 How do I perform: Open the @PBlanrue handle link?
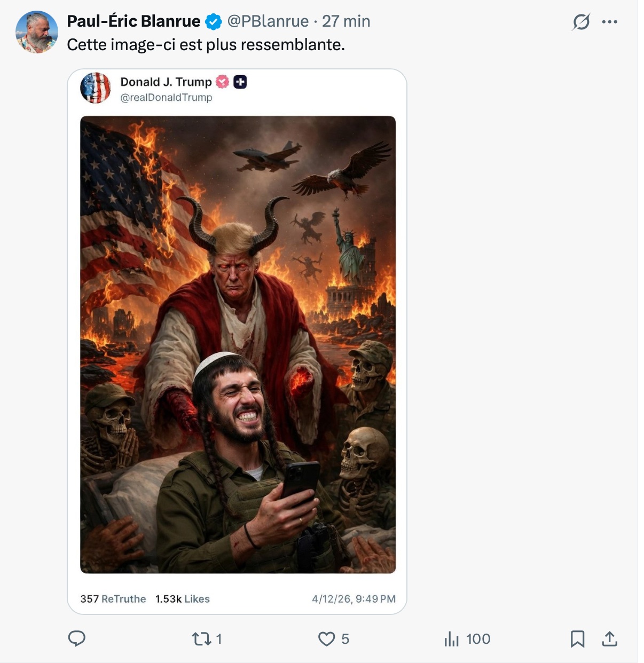[x=268, y=21]
